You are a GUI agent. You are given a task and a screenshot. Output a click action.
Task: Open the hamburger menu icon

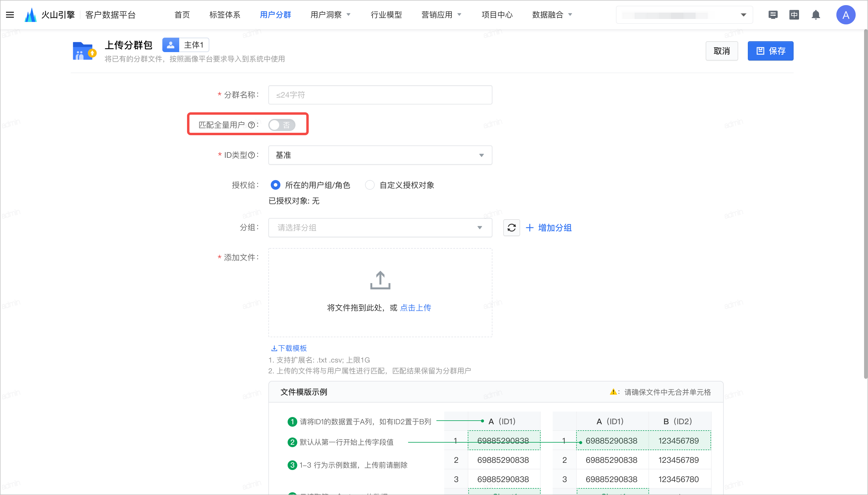click(10, 15)
